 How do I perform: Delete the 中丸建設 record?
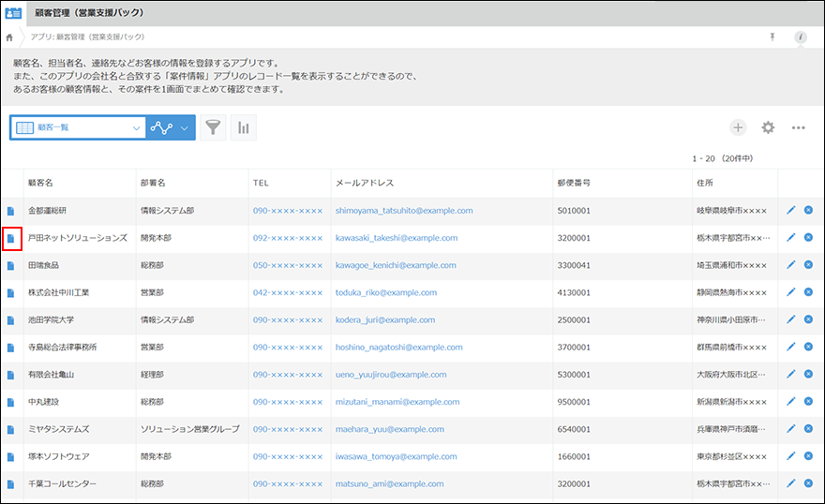click(809, 402)
